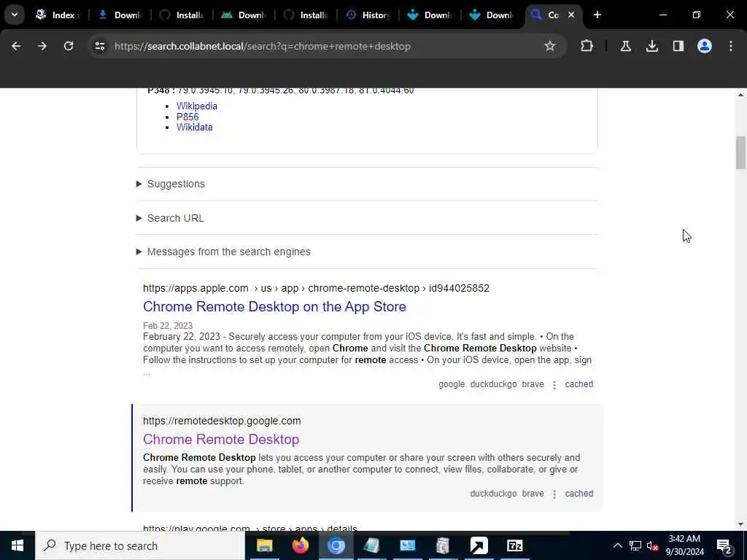
Task: Open cached version of App Store result
Action: pos(578,384)
